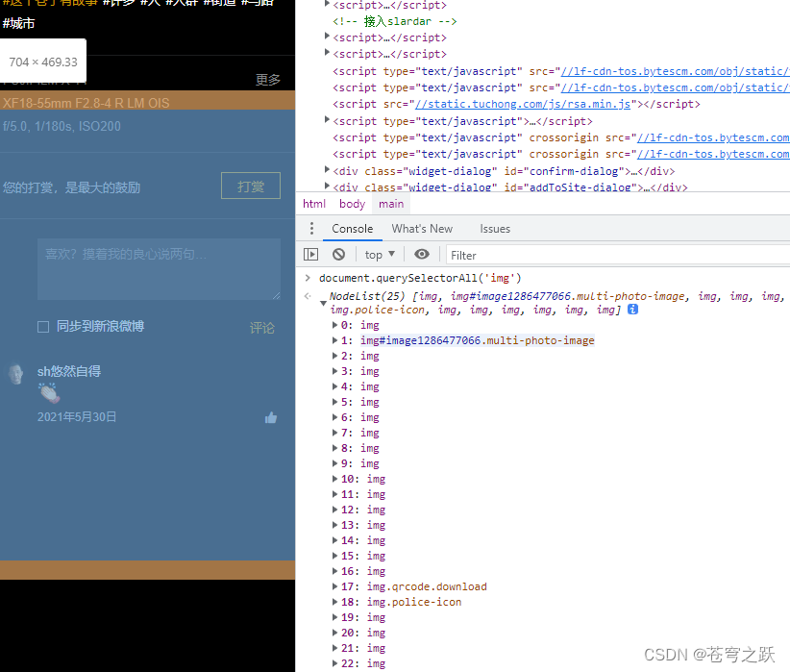790x672 pixels.
Task: Expand NodeList item 20: img
Action: click(334, 633)
